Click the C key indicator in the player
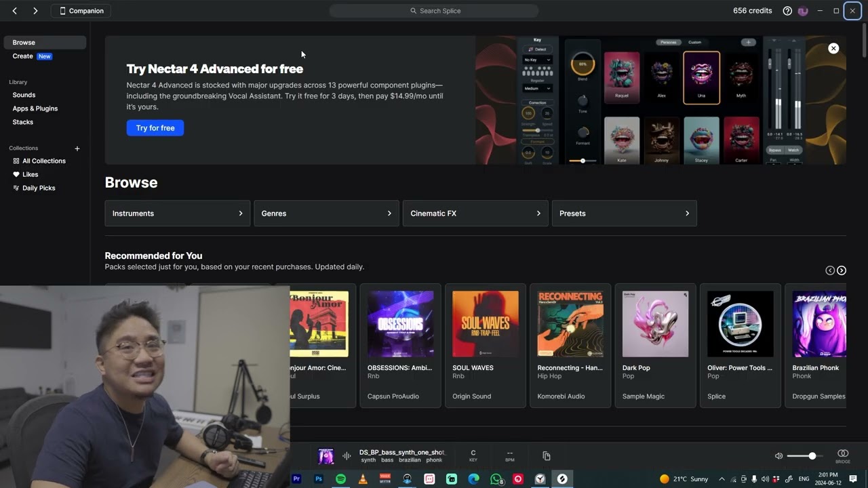This screenshot has width=868, height=488. pos(473,455)
